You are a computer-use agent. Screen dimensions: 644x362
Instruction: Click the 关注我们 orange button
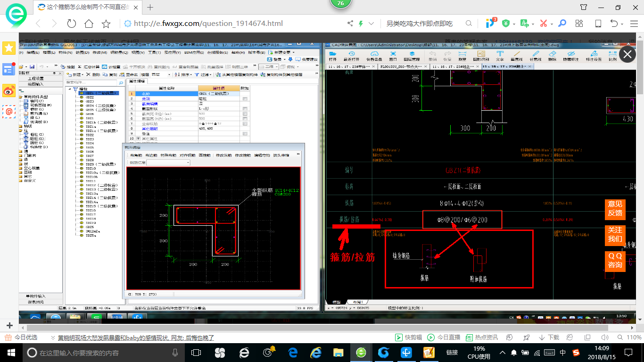click(x=615, y=235)
